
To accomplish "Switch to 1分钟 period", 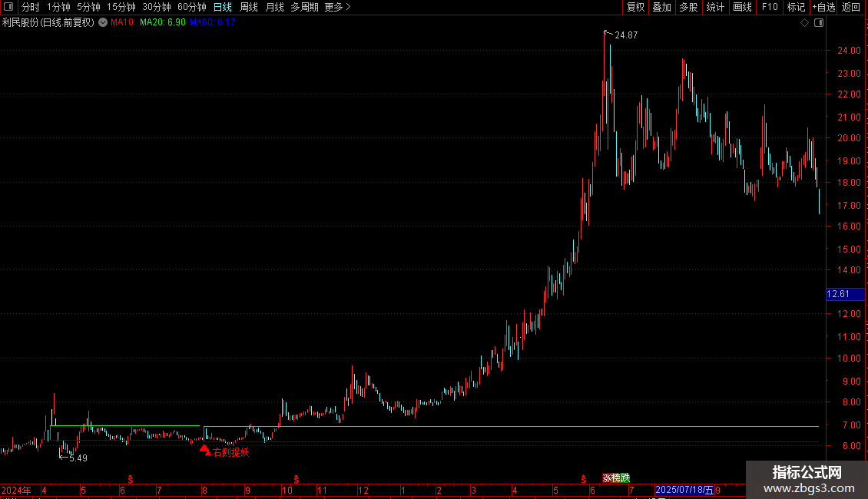I will pos(58,7).
